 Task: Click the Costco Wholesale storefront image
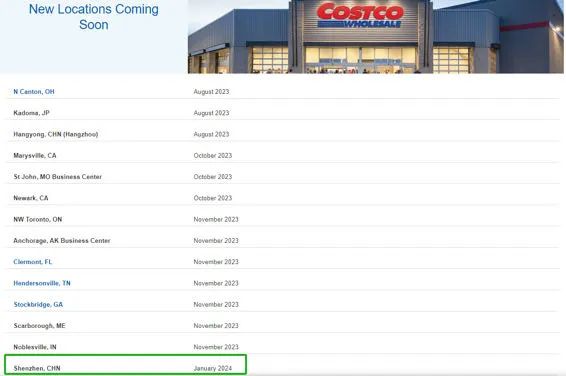point(375,36)
